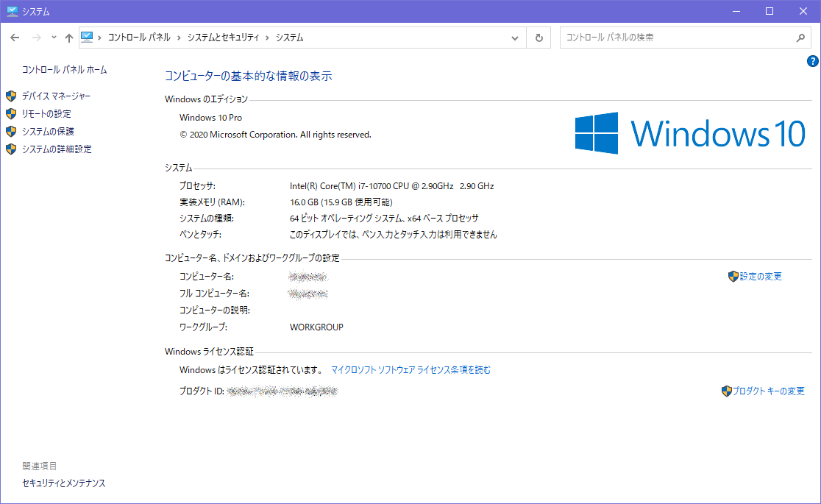Screen dimensions: 821x504
Task: Click the shield icon beside システムの保護
Action: click(x=11, y=132)
